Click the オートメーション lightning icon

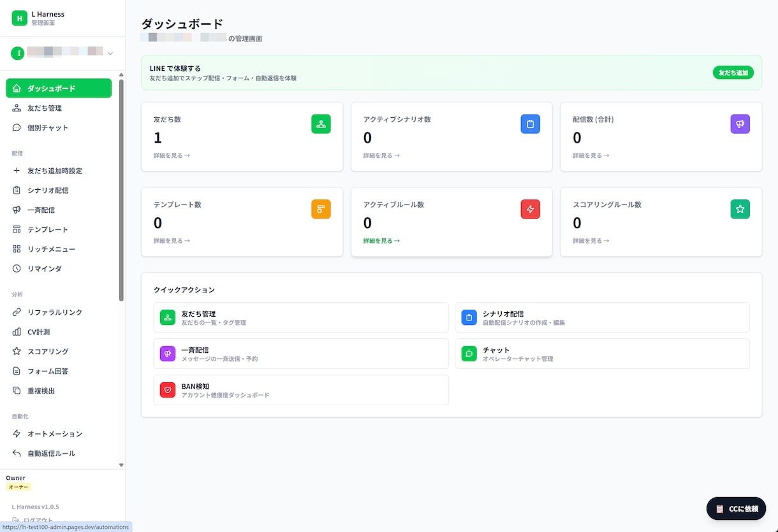(x=17, y=434)
